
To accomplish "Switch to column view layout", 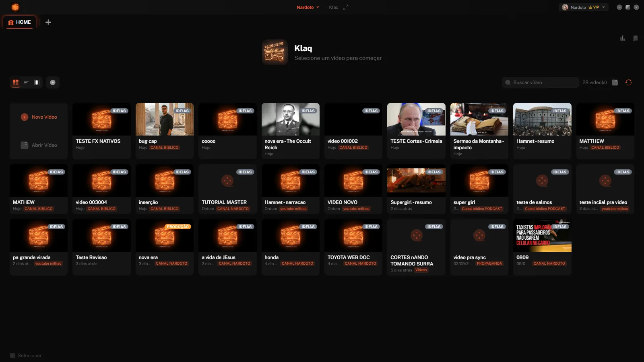I will (37, 82).
